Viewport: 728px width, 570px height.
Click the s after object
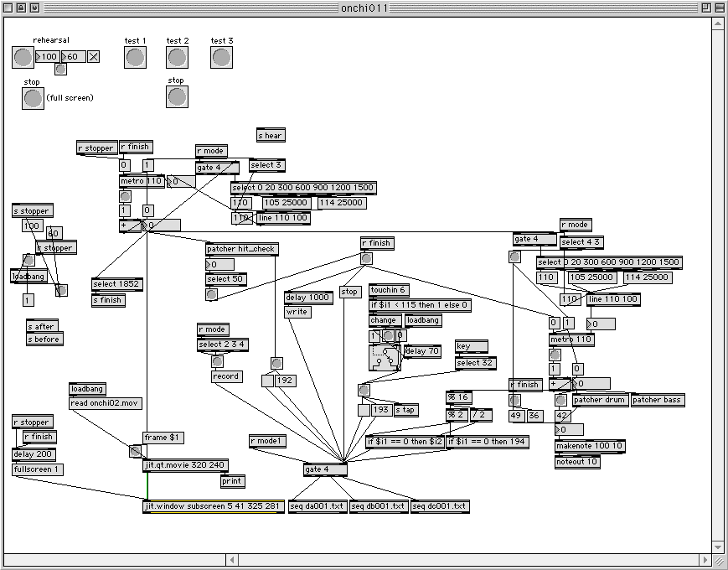(42, 327)
